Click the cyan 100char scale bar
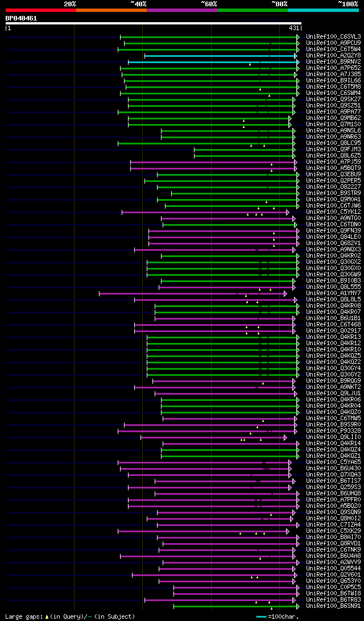The image size is (364, 621). click(262, 617)
